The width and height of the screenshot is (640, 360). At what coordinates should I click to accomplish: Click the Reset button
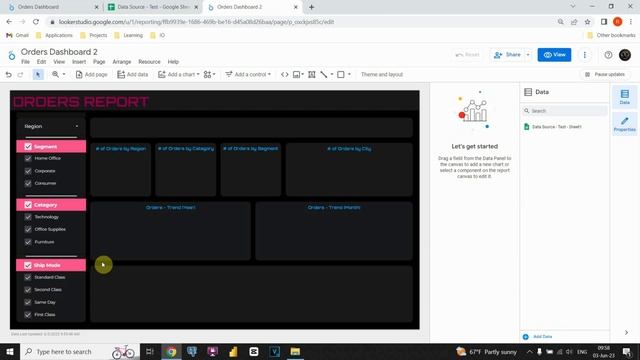[x=467, y=55]
